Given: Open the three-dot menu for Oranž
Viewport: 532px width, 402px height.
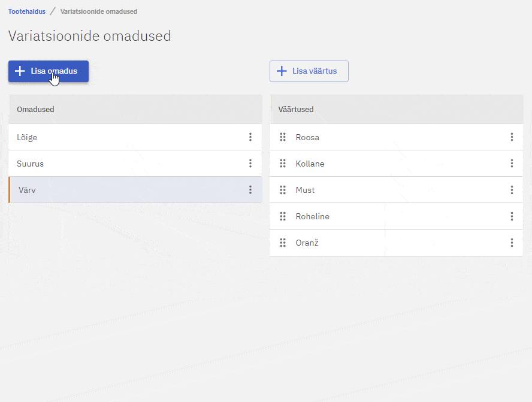Looking at the screenshot, I should pyautogui.click(x=512, y=243).
